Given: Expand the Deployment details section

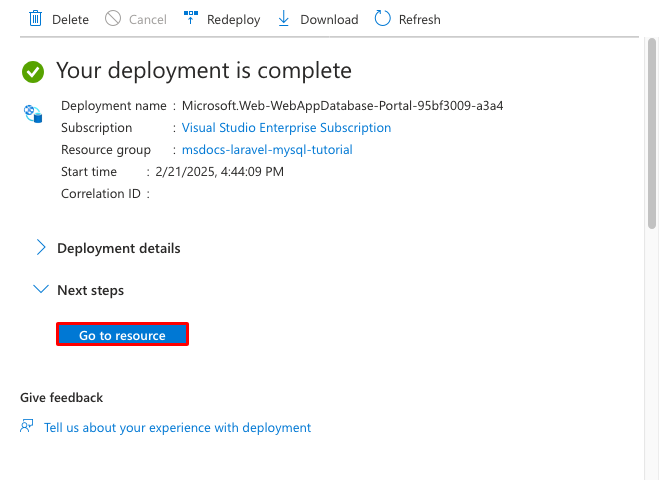Looking at the screenshot, I should pos(41,248).
